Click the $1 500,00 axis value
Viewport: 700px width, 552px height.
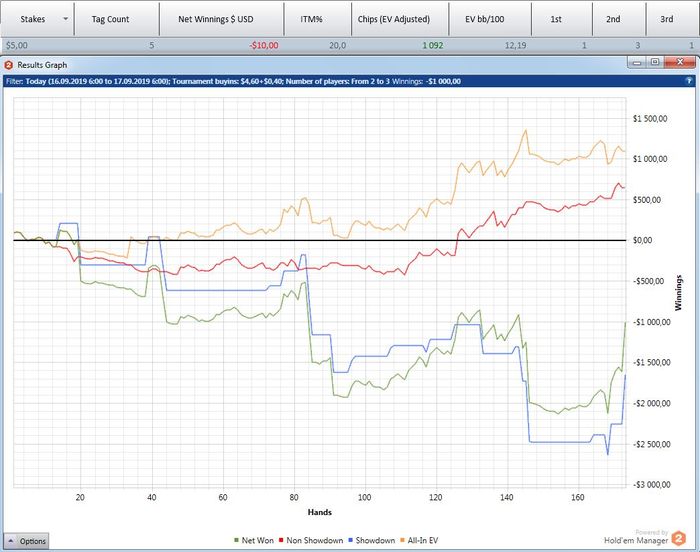(650, 119)
